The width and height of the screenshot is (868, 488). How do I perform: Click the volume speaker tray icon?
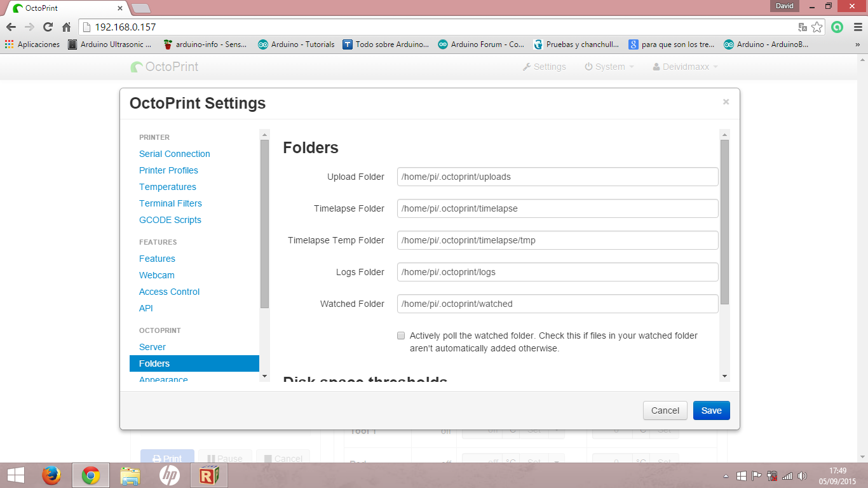click(803, 476)
